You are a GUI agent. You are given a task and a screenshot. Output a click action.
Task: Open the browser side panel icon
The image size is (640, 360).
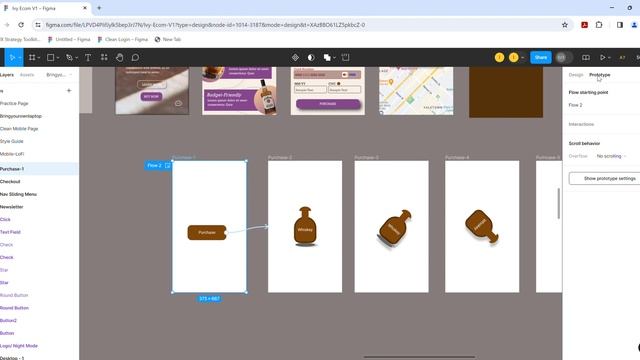pos(620,25)
